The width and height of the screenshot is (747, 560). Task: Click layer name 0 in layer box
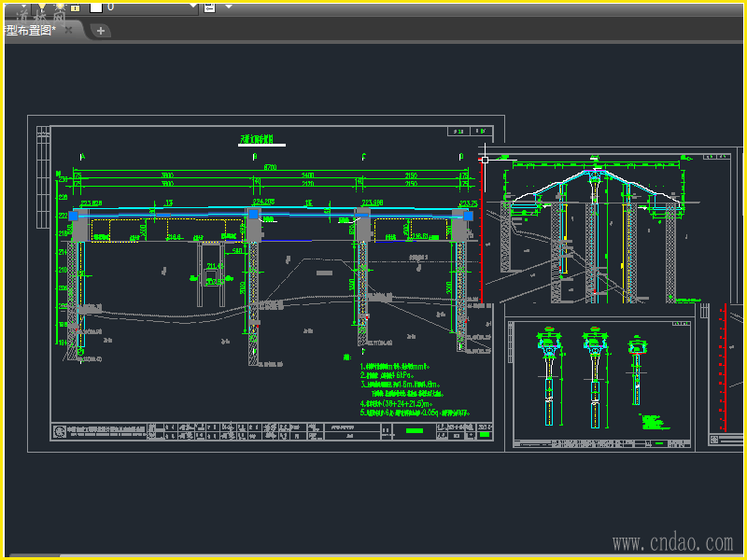pos(110,7)
